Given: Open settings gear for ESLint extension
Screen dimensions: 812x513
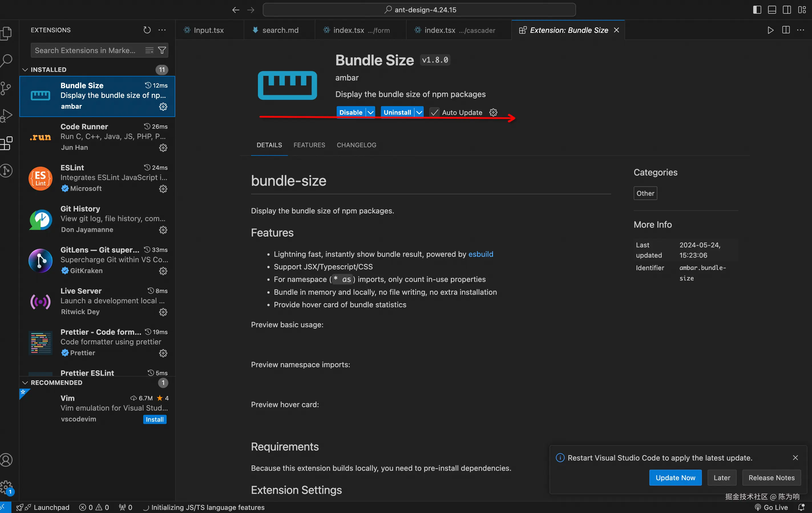Looking at the screenshot, I should (x=163, y=189).
